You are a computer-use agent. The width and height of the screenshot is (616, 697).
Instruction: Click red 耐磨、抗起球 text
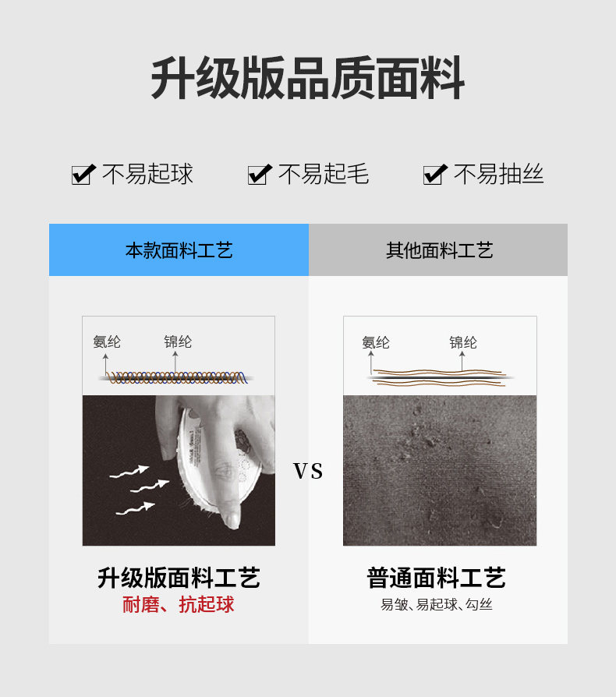tap(179, 604)
